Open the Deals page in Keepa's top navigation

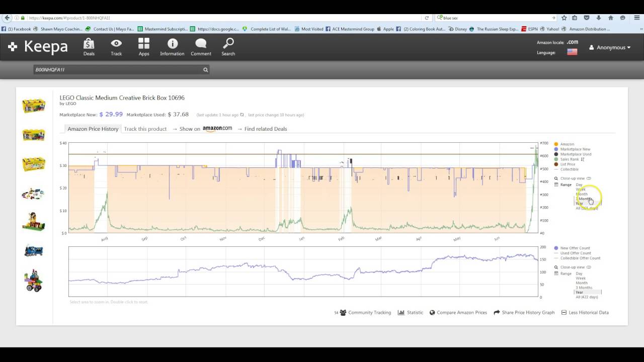point(89,47)
